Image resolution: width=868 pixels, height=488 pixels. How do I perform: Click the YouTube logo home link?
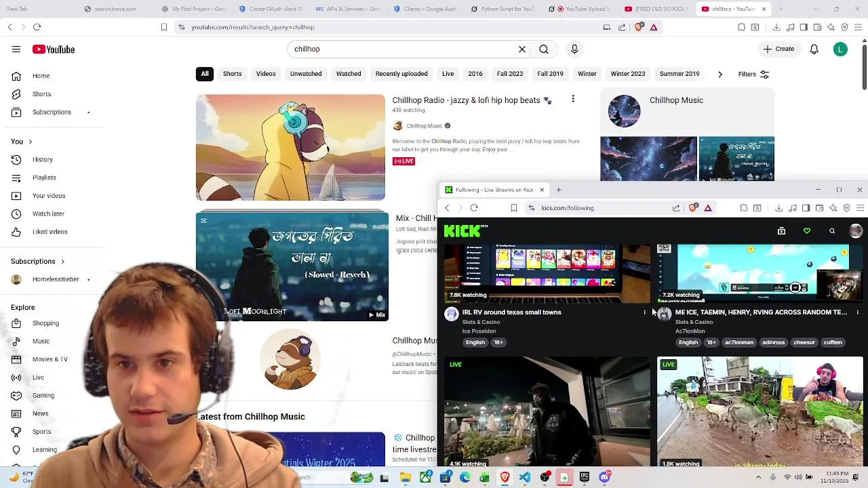[54, 49]
